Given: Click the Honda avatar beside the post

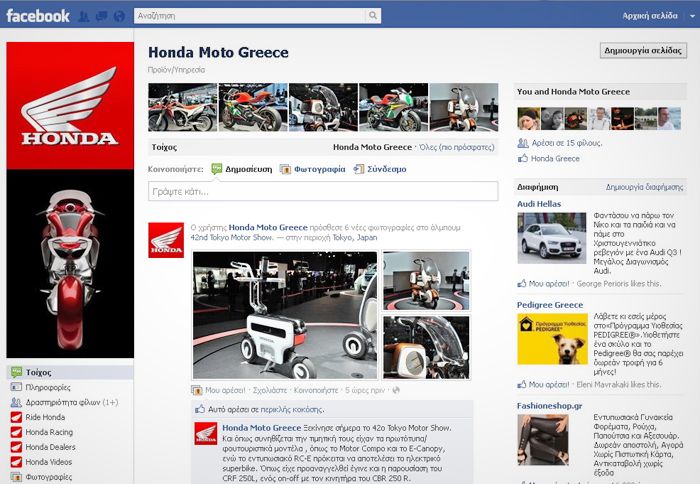Looking at the screenshot, I should (166, 240).
